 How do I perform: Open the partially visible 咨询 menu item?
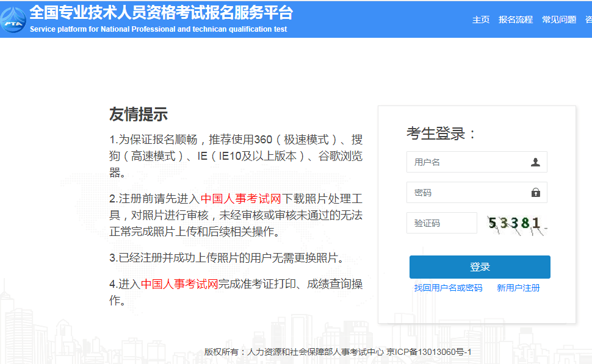[x=587, y=20]
